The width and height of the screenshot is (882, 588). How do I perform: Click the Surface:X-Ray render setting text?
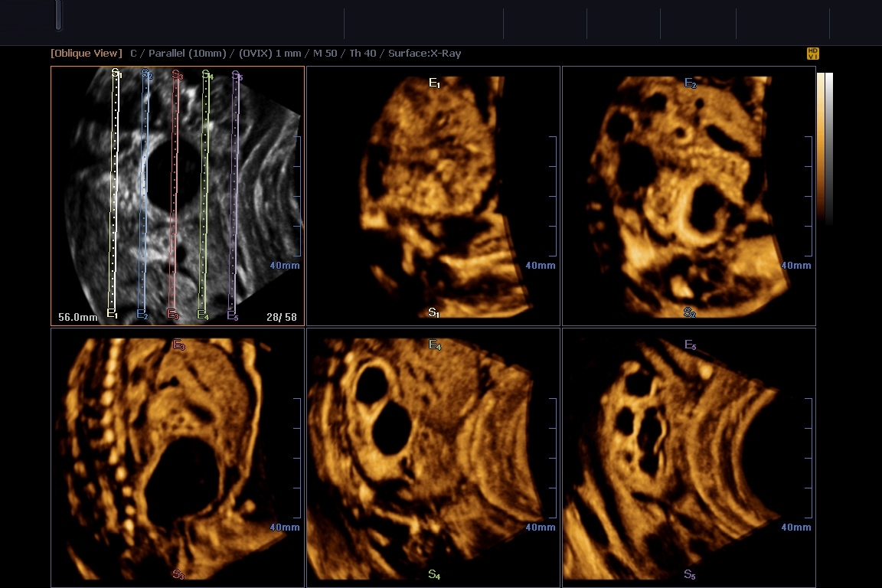tap(424, 54)
